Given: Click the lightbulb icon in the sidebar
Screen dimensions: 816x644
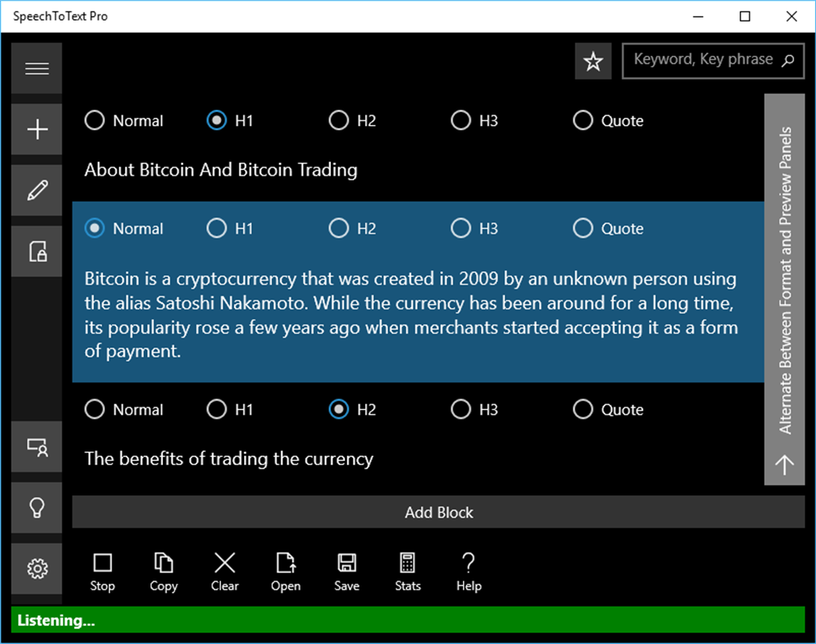Looking at the screenshot, I should [x=37, y=508].
